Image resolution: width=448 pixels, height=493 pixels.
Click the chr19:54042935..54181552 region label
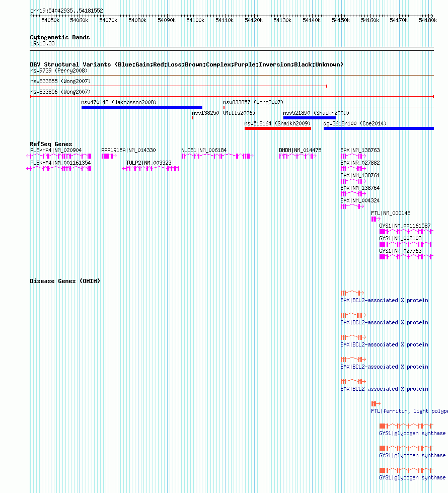(66, 11)
